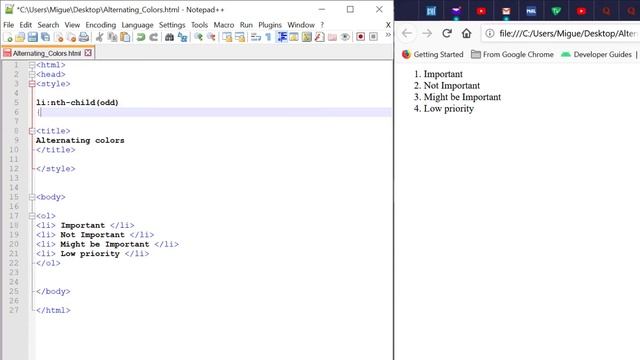The width and height of the screenshot is (640, 360).
Task: Collapse the body fold on line 15
Action: (32, 197)
